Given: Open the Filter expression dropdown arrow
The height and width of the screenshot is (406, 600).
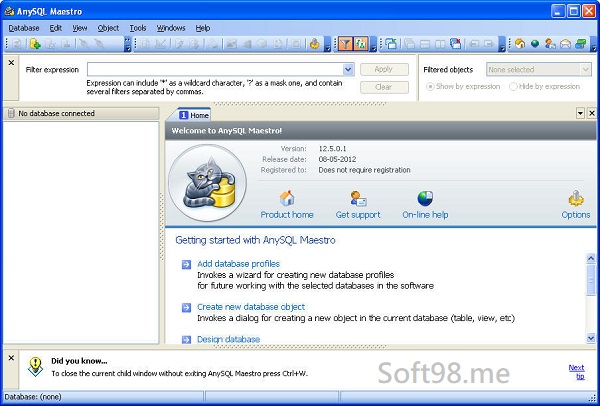Looking at the screenshot, I should click(x=348, y=70).
